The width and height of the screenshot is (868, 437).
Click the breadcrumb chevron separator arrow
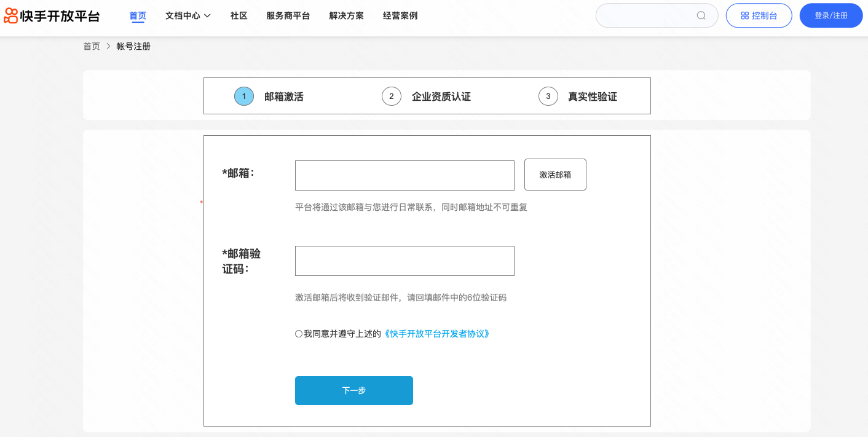108,46
